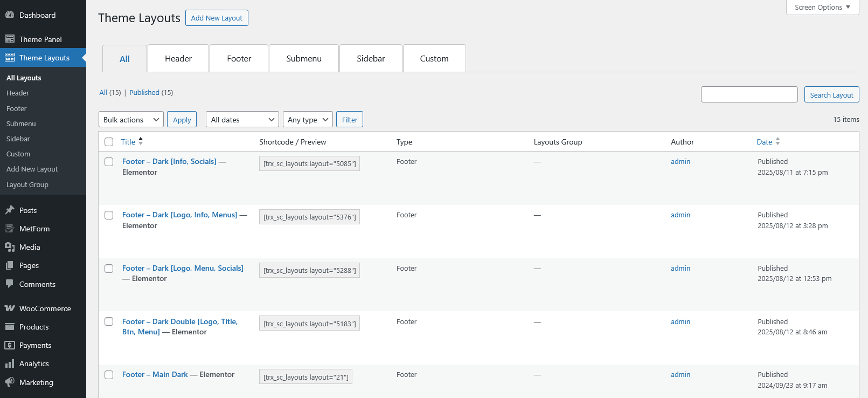Open the Footer – Dark [Logo, Info, Menus] layout link

pos(179,215)
